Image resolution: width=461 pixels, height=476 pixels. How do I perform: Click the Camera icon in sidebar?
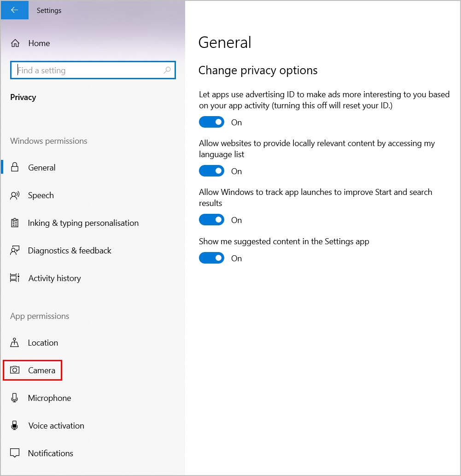[x=15, y=370]
